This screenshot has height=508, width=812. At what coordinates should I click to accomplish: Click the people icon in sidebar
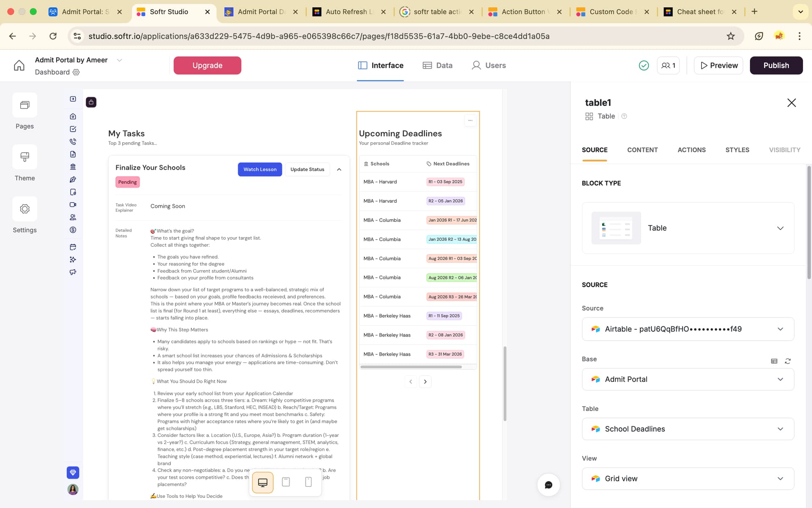pos(73,217)
